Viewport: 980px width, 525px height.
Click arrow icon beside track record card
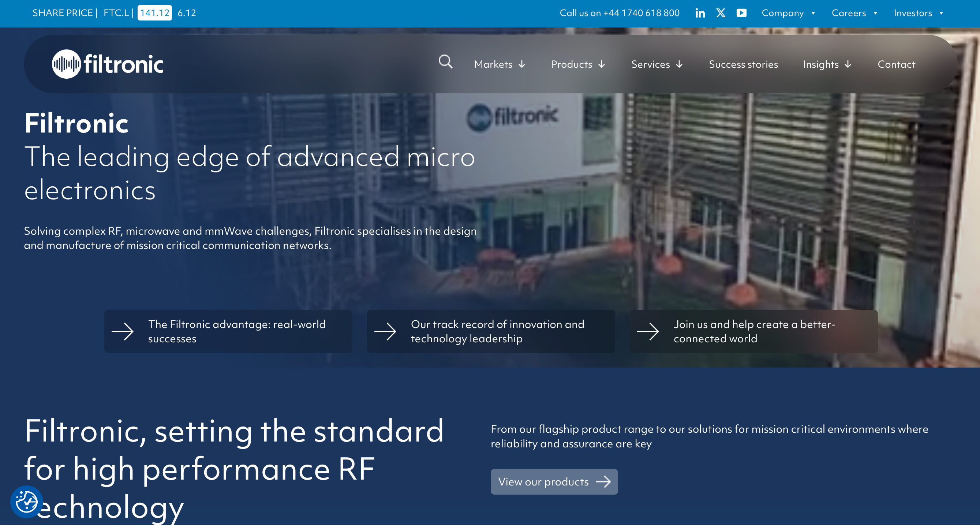tap(385, 331)
